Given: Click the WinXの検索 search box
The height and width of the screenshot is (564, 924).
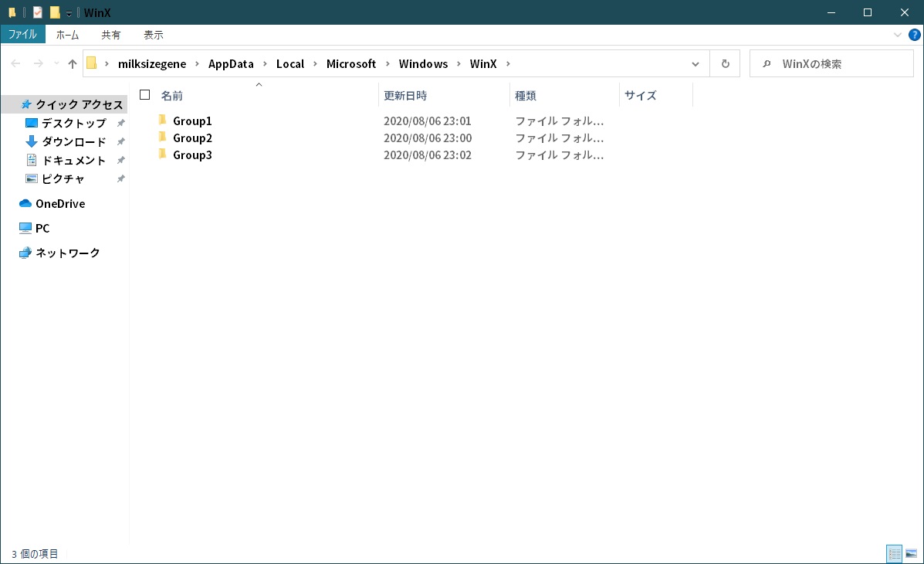Looking at the screenshot, I should click(831, 63).
